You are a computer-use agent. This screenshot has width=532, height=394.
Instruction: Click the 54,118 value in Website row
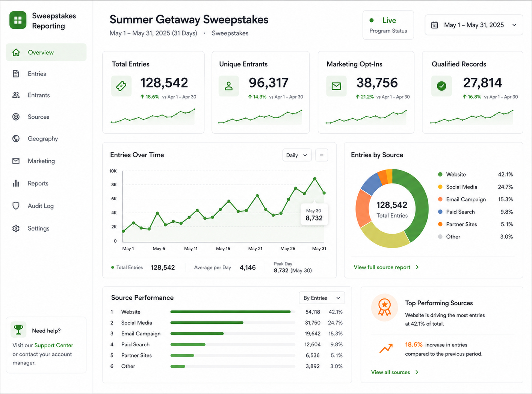tap(313, 312)
